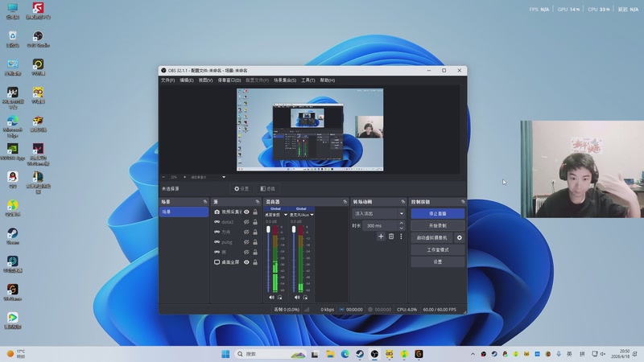
Task: Click the taskbar search box
Action: [271, 354]
